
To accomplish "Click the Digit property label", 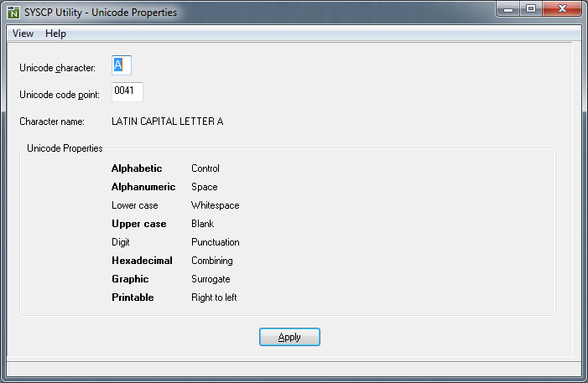I will pos(121,242).
